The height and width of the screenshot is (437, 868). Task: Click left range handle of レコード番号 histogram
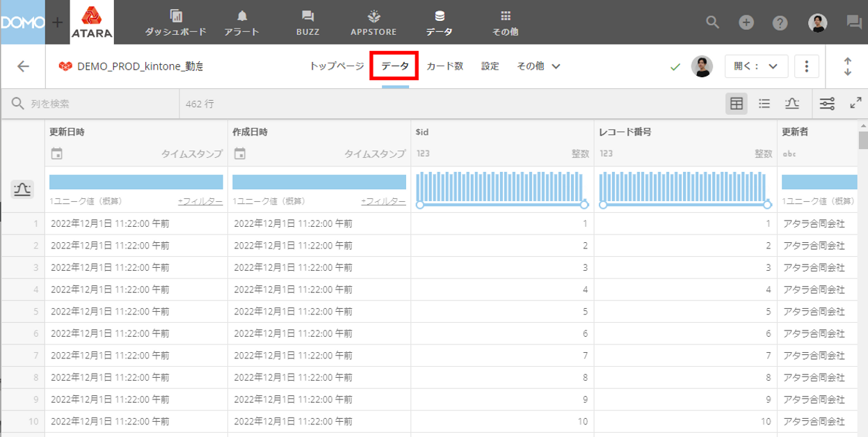tap(603, 205)
